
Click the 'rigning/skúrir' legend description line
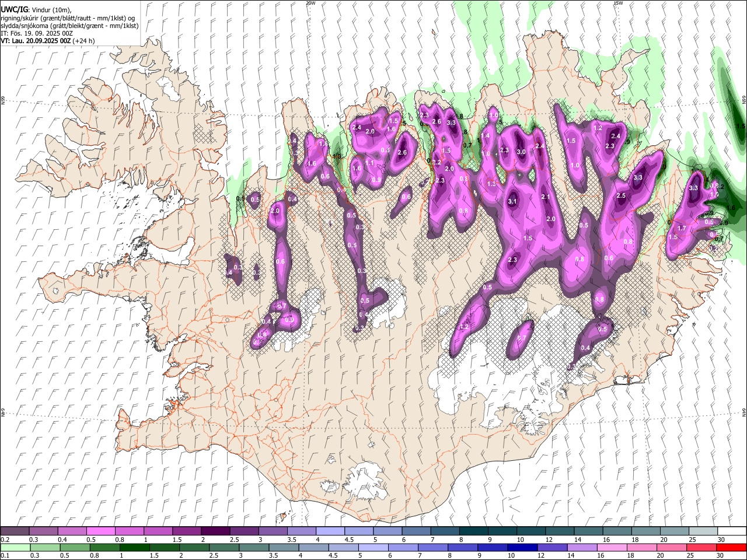[x=67, y=17]
